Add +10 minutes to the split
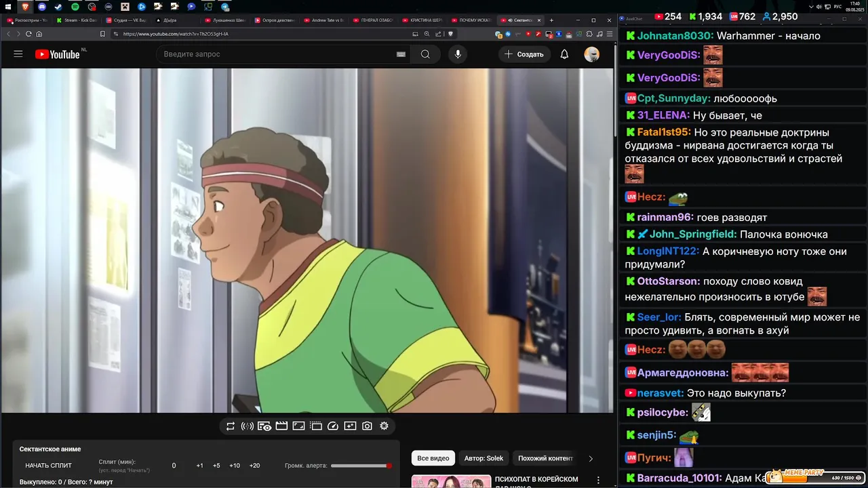This screenshot has height=488, width=868. coord(235,466)
